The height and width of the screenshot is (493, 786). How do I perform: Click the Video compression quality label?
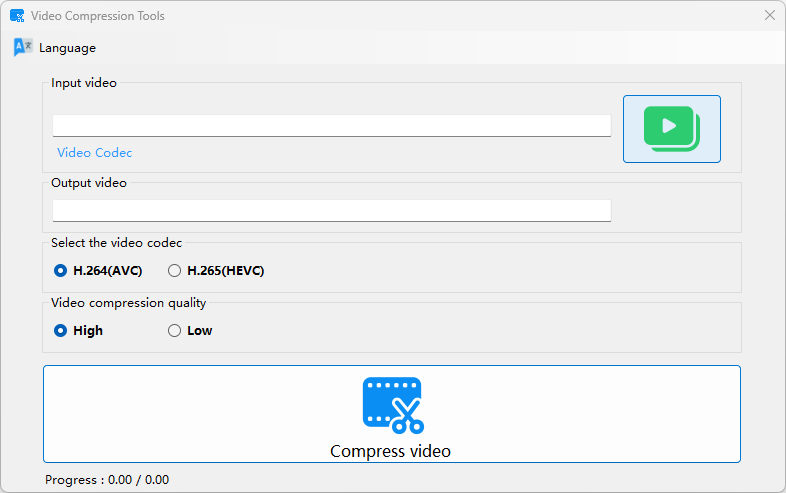click(x=128, y=303)
